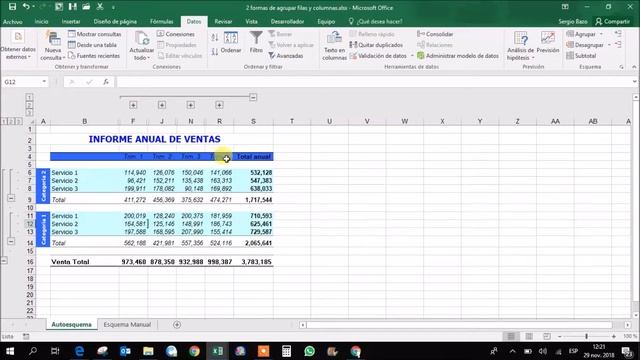Image resolution: width=640 pixels, height=360 pixels.
Task: Switch to the Revisar tab
Action: (223, 22)
